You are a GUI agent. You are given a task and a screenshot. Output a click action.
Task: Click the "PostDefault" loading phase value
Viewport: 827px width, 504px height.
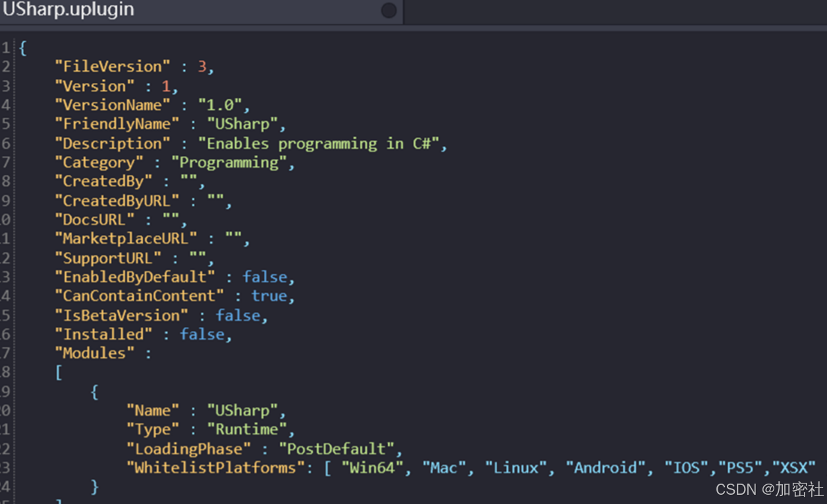click(336, 449)
